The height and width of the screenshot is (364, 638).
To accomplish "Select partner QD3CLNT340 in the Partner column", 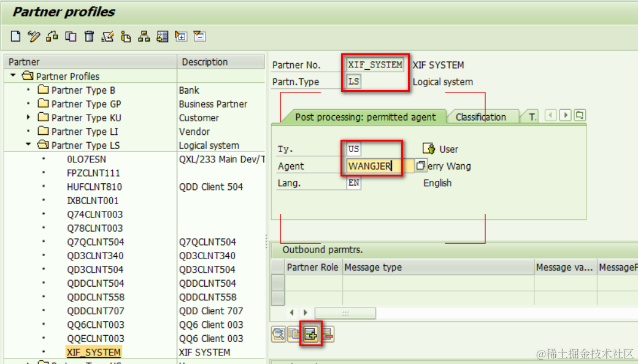I will (95, 256).
